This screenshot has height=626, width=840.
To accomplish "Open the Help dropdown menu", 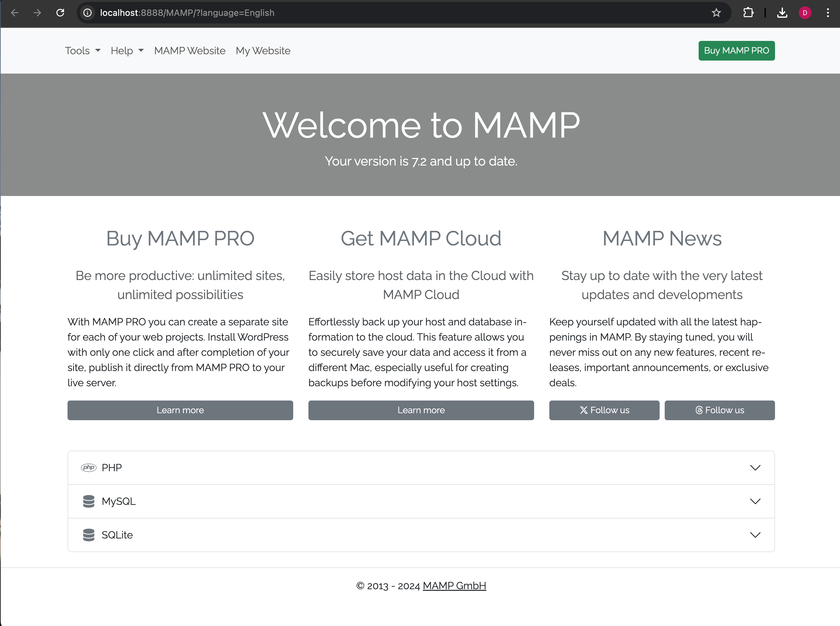I will tap(127, 51).
